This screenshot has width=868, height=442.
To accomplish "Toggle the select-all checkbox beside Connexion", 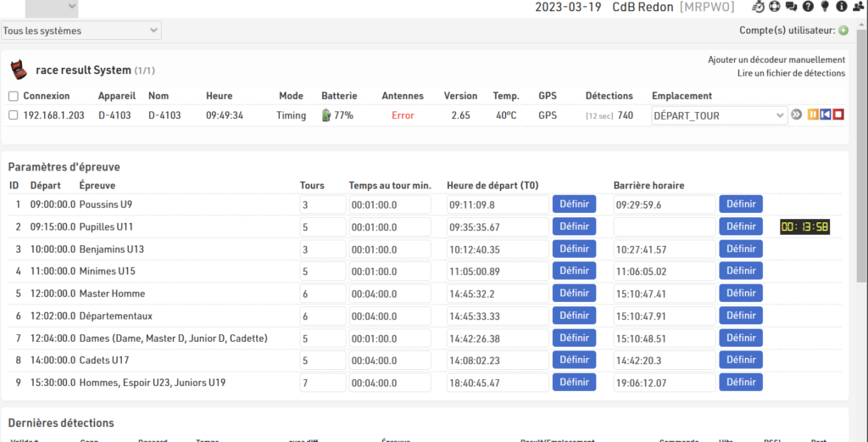I will click(14, 97).
